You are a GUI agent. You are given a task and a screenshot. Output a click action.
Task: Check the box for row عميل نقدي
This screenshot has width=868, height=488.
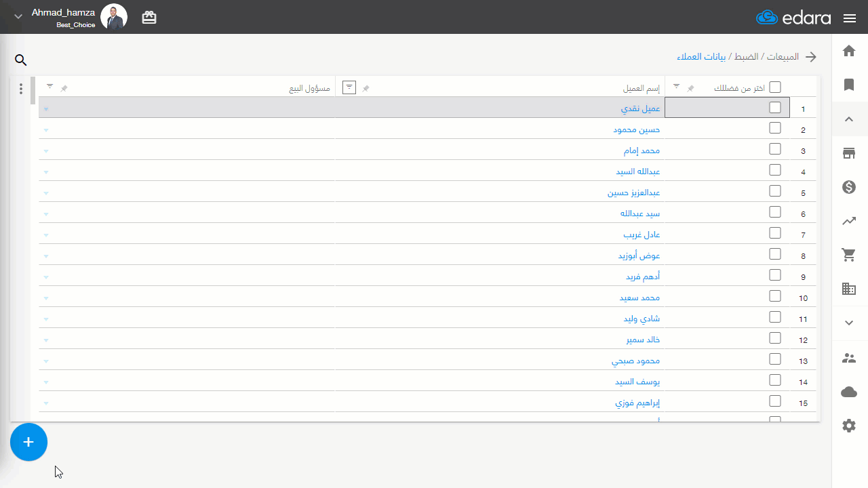775,107
